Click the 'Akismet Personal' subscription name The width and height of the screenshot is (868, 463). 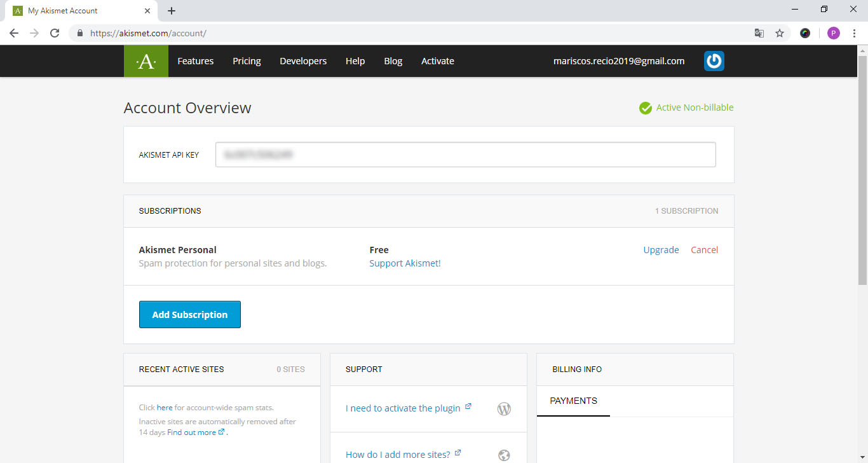178,250
